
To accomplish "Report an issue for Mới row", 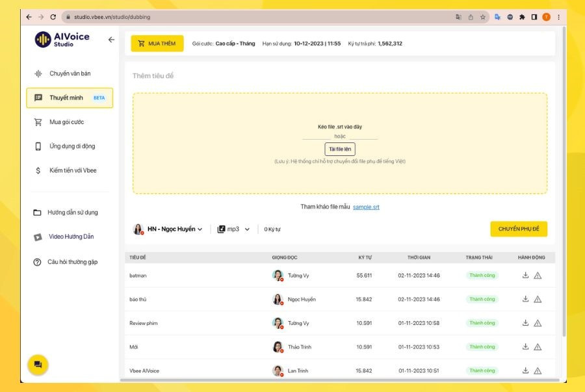I will pyautogui.click(x=538, y=347).
